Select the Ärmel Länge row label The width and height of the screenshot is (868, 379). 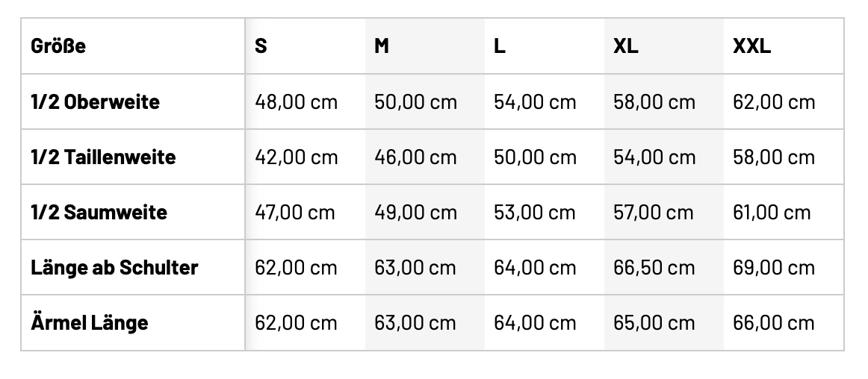[x=90, y=322]
